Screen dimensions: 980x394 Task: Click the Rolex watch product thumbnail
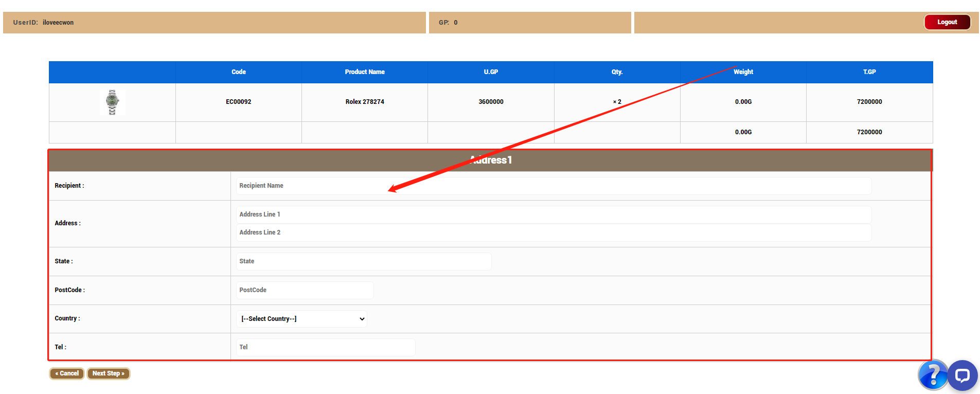pos(112,102)
